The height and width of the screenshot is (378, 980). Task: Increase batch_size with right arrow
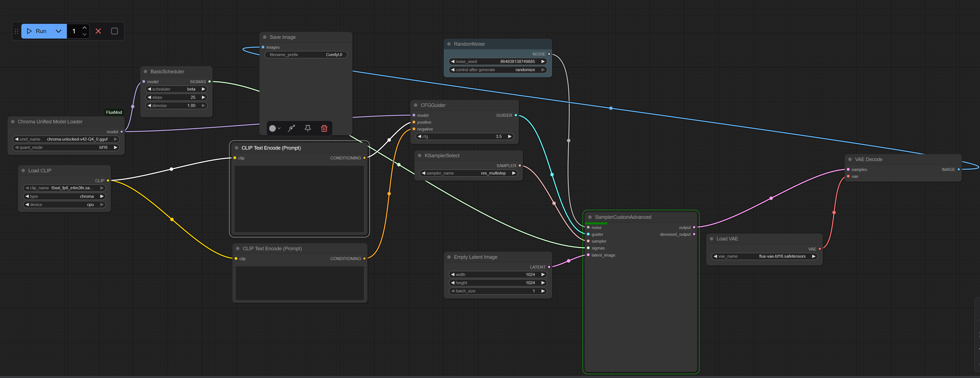coord(543,291)
